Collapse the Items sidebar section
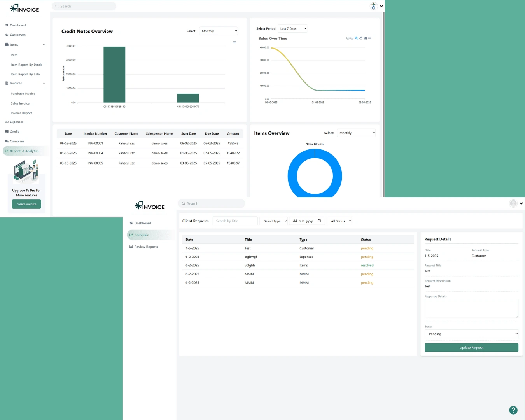This screenshot has width=525, height=420. point(44,44)
